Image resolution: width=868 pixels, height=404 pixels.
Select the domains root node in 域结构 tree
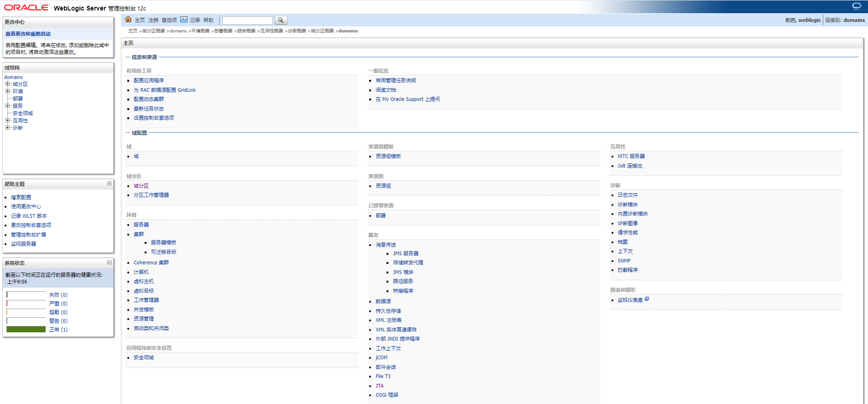[14, 77]
